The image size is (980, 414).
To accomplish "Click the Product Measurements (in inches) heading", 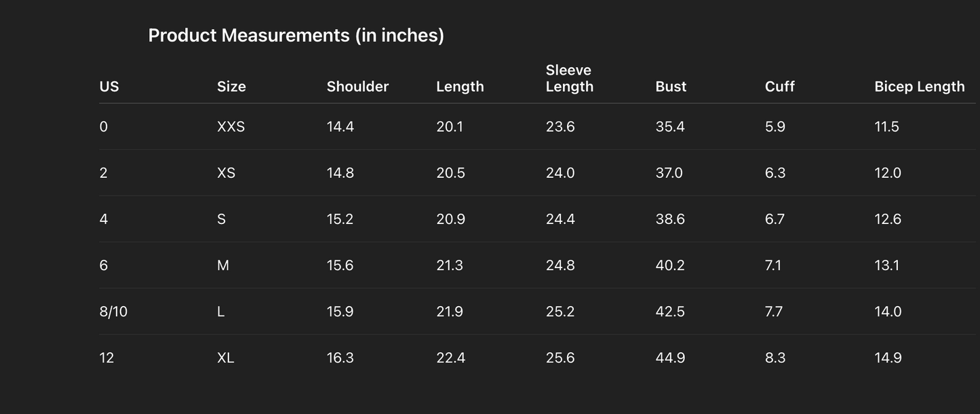I will pos(296,35).
